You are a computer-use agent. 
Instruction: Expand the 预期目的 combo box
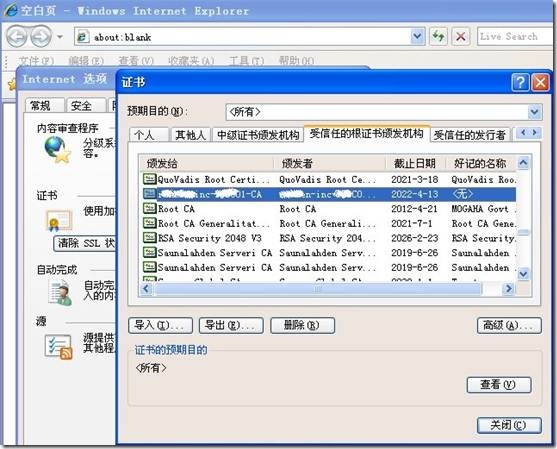[x=534, y=112]
